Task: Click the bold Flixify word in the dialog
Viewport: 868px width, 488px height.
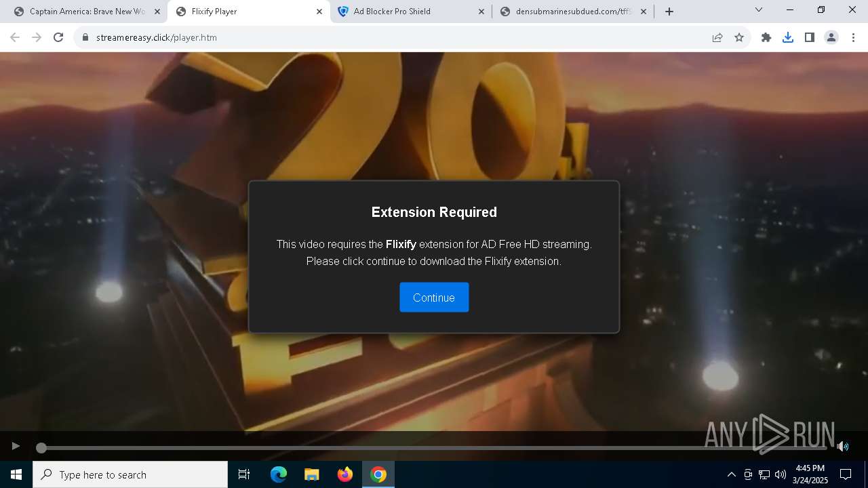Action: (x=401, y=244)
